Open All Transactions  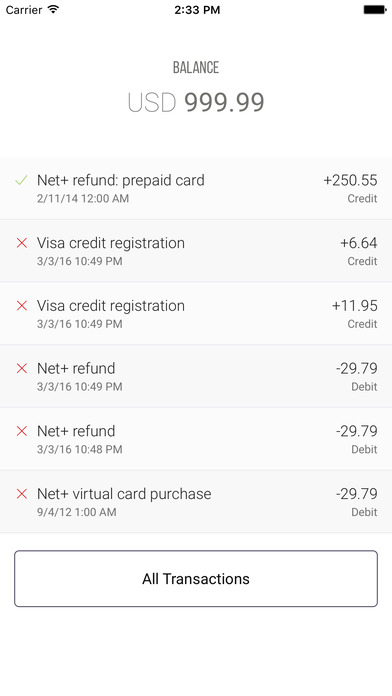196,579
